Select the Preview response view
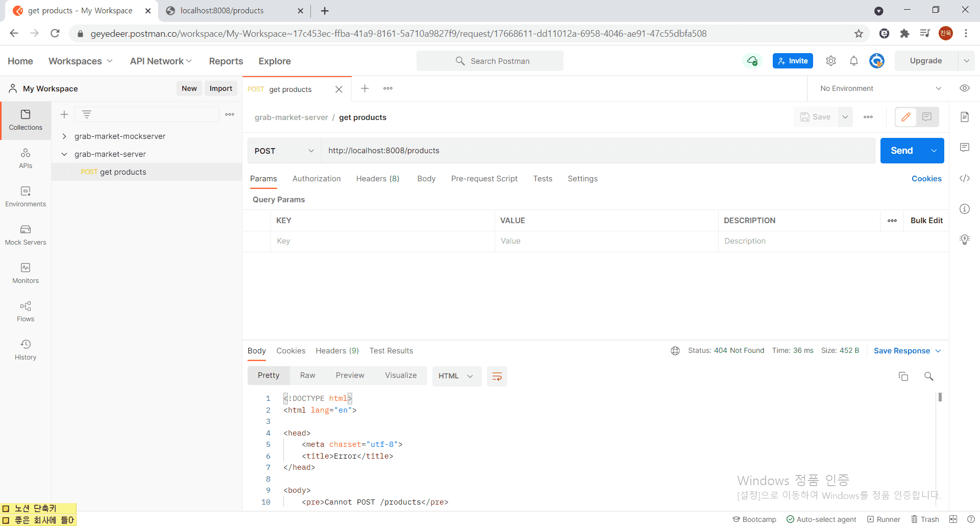980x526 pixels. (350, 375)
